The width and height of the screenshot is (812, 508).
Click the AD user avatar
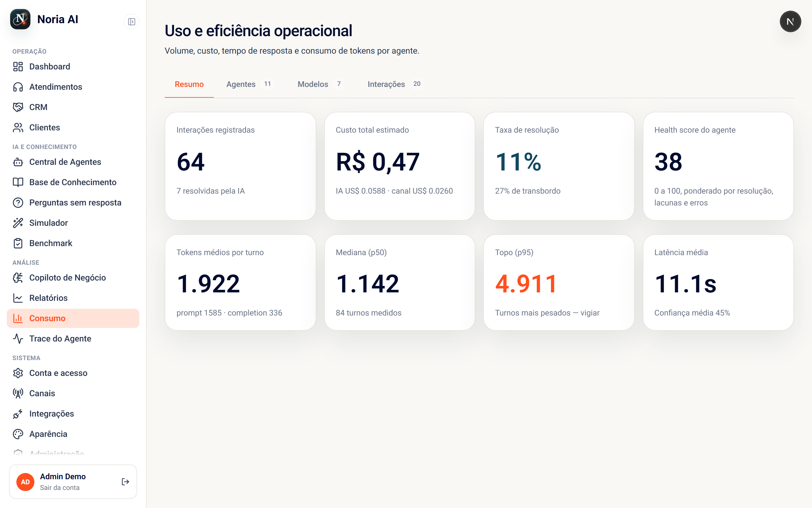[25, 482]
